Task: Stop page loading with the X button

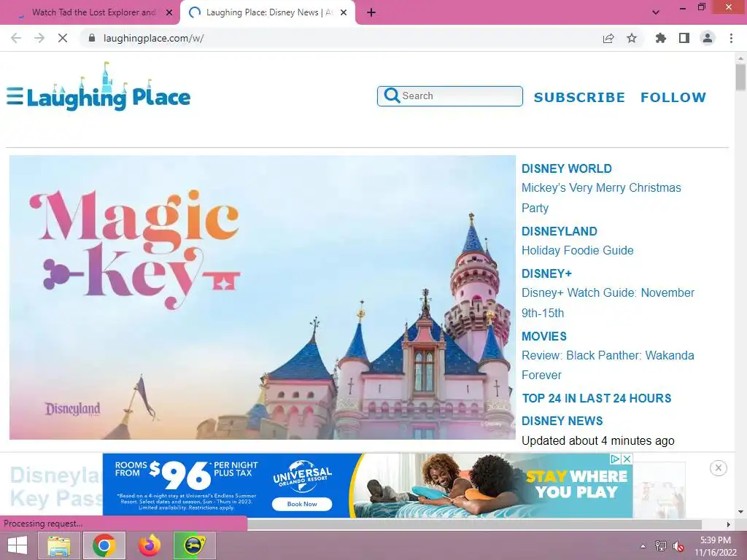Action: 63,38
